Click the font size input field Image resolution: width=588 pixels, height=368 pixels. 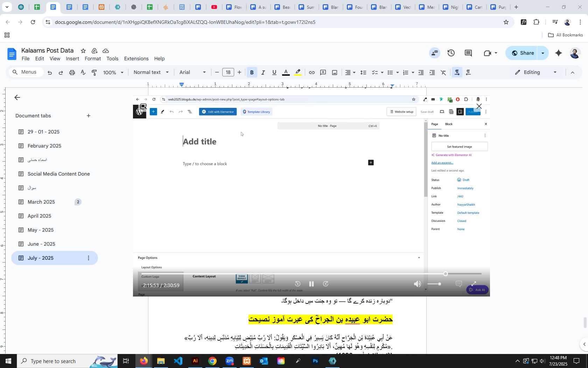pos(228,73)
